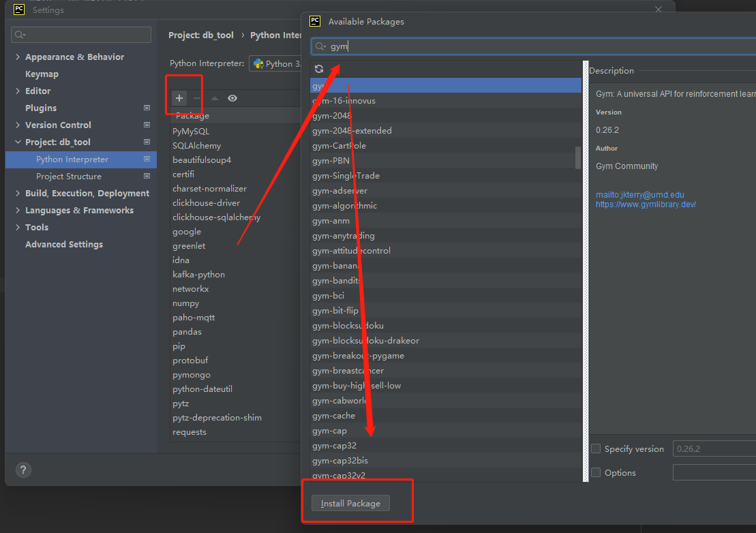Expand the Languages & Frameworks node
The height and width of the screenshot is (533, 756).
pos(18,210)
